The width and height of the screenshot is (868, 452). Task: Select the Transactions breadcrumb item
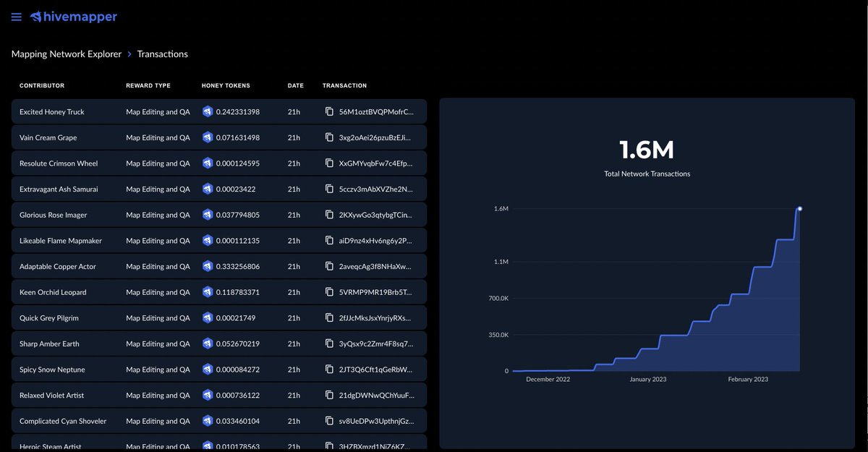162,54
